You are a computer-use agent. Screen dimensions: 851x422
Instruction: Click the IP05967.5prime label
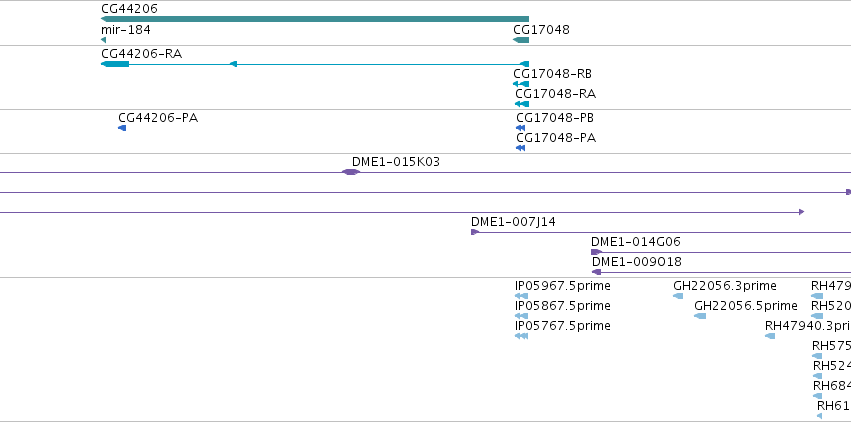563,286
